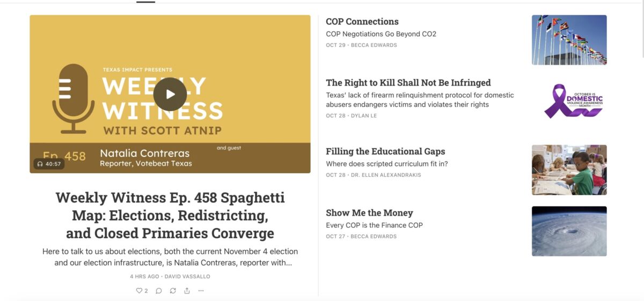The image size is (644, 301).
Task: Like the Weekly Witness post with heart icon
Action: point(142,291)
